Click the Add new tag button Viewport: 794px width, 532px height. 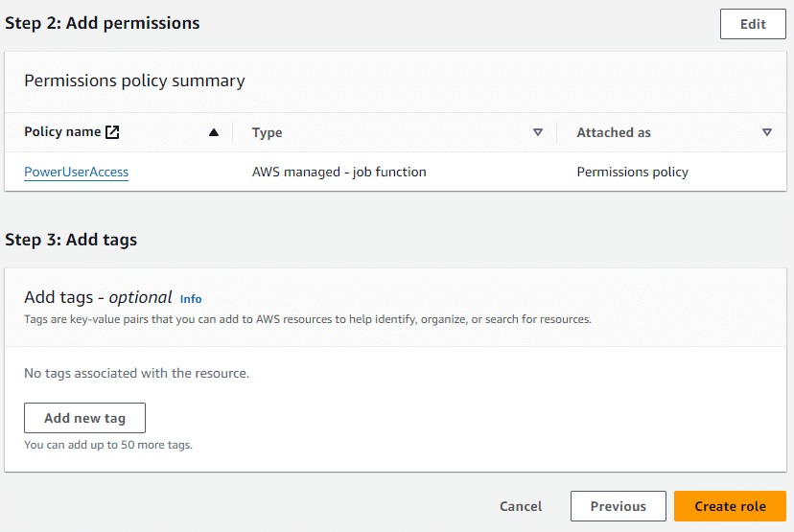click(84, 418)
